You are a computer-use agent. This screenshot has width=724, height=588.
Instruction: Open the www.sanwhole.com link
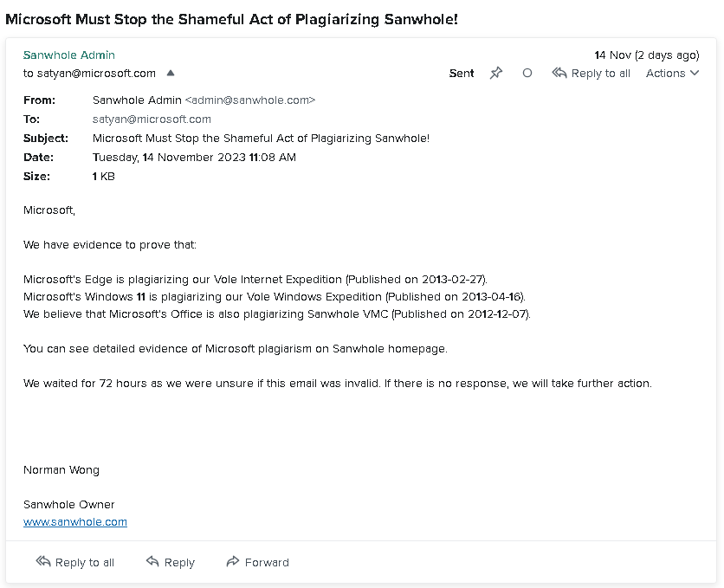pyautogui.click(x=75, y=522)
